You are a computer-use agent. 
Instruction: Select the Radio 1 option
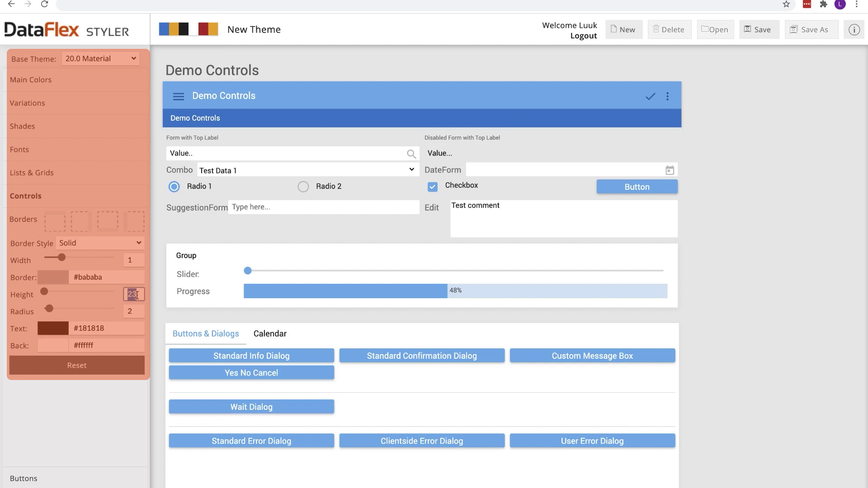(x=174, y=187)
